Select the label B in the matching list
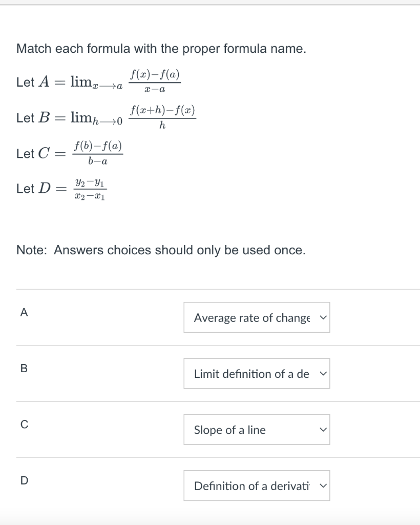The image size is (420, 525). (x=24, y=368)
